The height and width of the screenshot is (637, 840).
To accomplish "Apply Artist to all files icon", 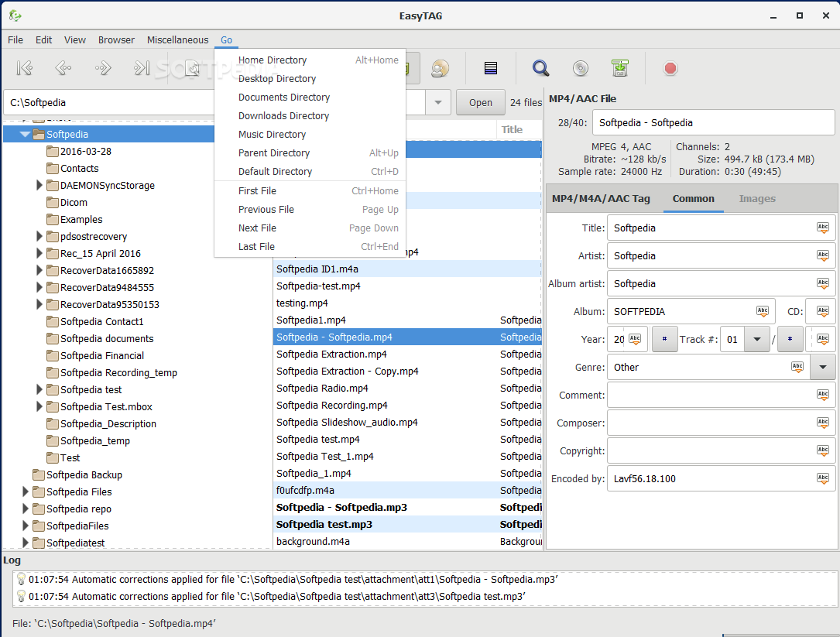I will tap(823, 255).
